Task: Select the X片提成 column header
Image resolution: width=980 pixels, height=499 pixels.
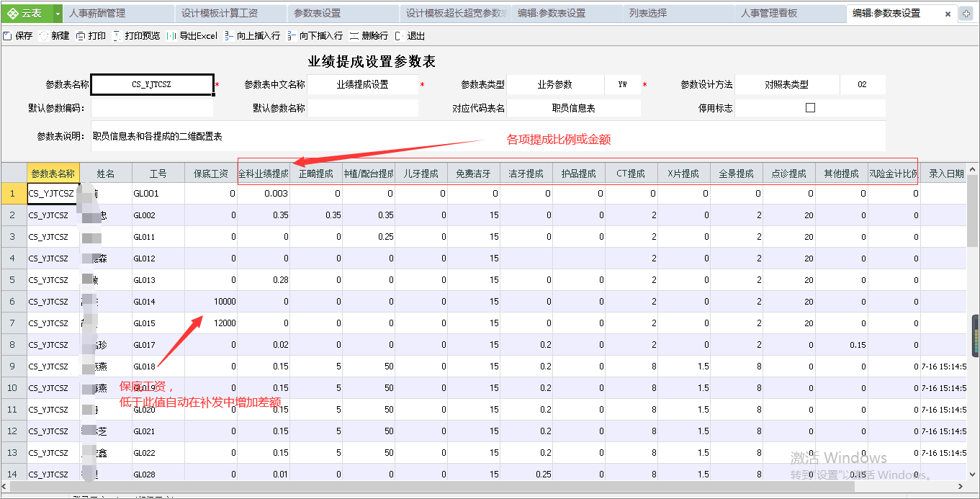Action: (x=684, y=174)
